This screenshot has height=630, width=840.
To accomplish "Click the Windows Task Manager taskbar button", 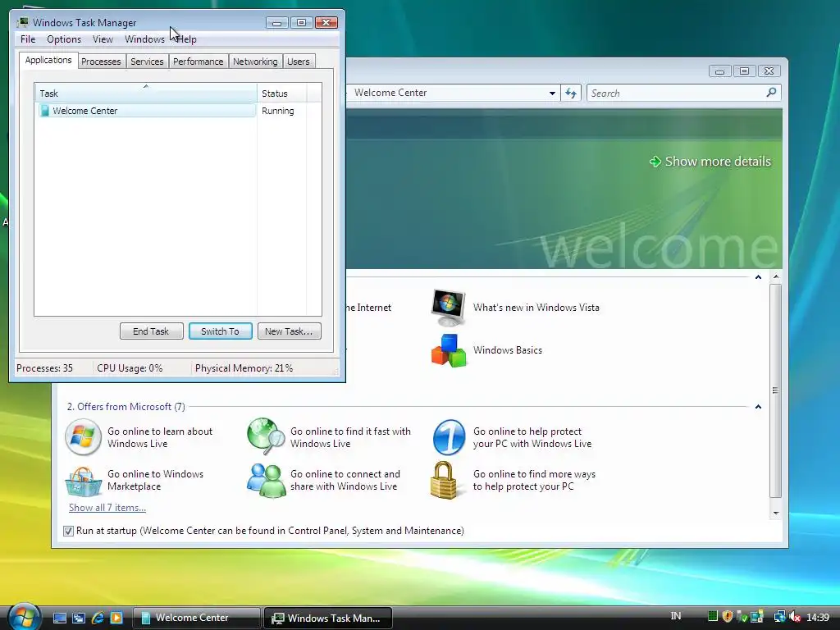I will point(328,619).
